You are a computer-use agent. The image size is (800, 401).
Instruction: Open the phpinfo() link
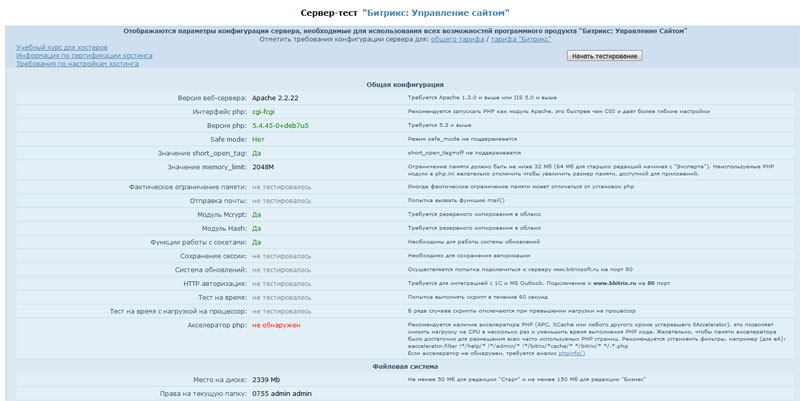[571, 353]
